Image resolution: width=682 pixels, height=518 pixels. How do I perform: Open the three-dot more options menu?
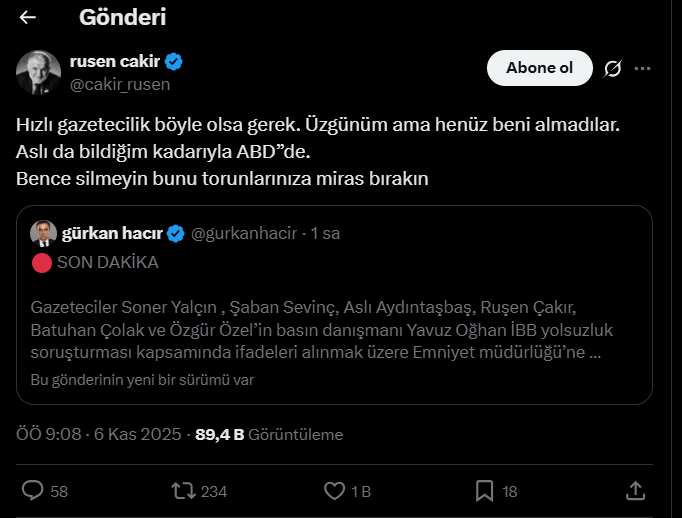click(643, 68)
